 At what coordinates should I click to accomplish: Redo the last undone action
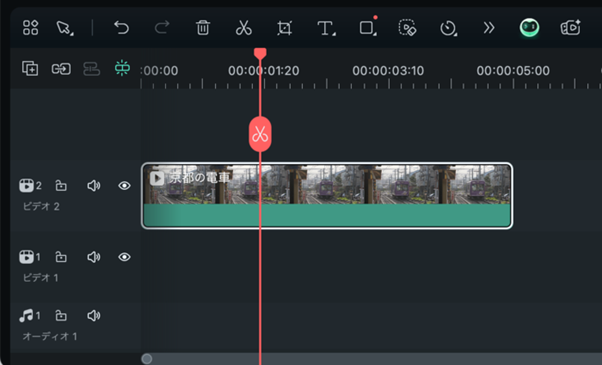coord(162,28)
